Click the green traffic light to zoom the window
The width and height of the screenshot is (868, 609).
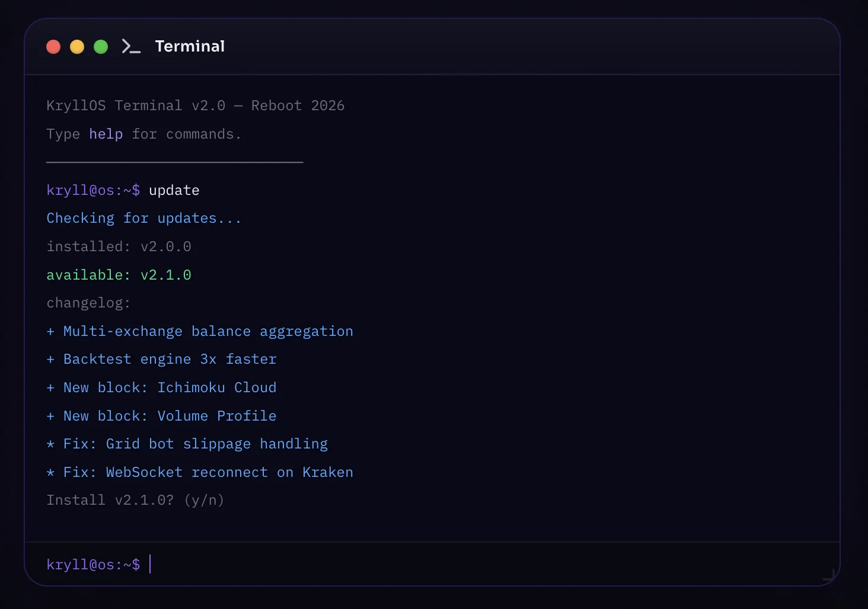(101, 46)
